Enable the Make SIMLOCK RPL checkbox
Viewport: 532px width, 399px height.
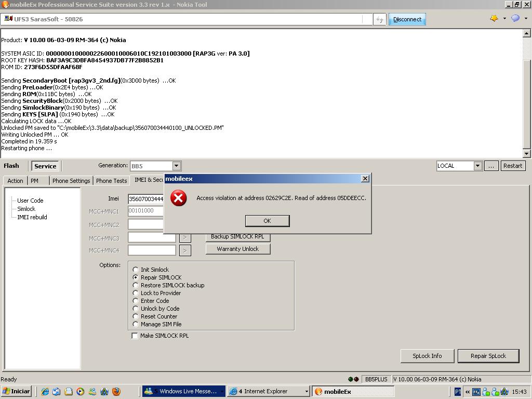[135, 336]
